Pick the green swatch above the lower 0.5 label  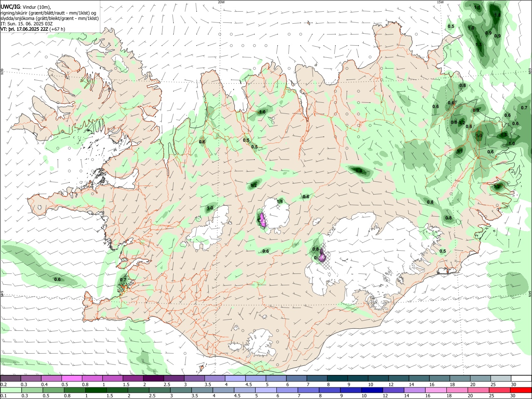tap(53, 390)
